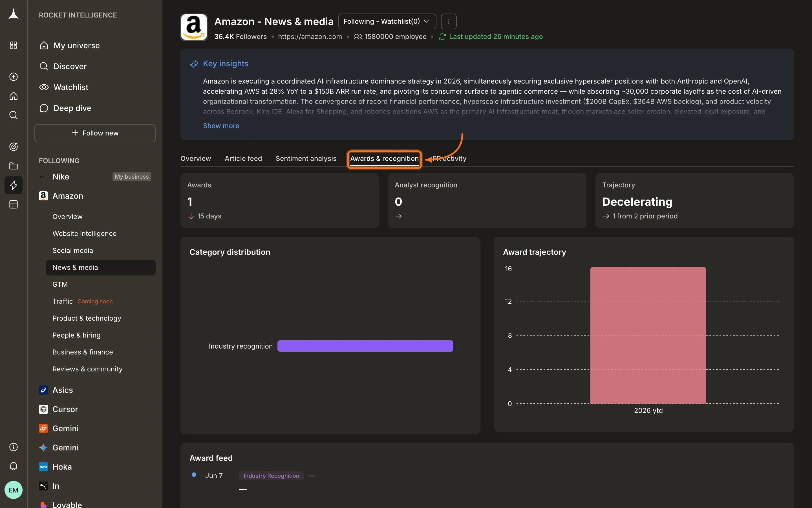
Task: Click the info circle icon in left rail
Action: point(14,447)
